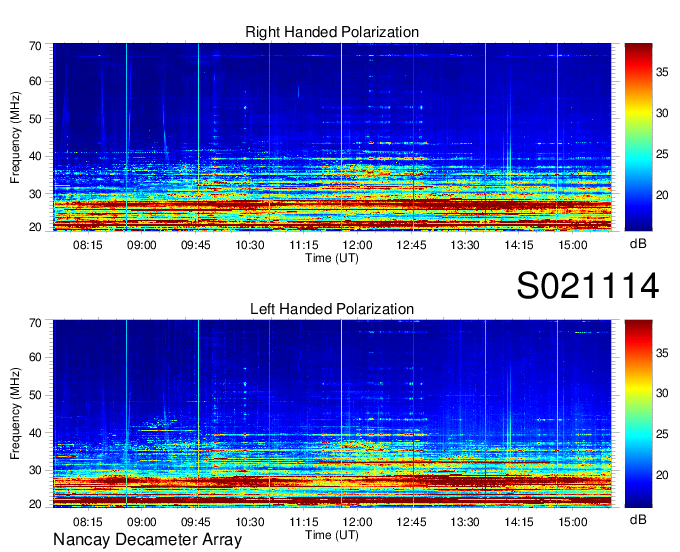
Task: Click 50 MHz tick on Left Handed frequency axis
Action: (35, 395)
